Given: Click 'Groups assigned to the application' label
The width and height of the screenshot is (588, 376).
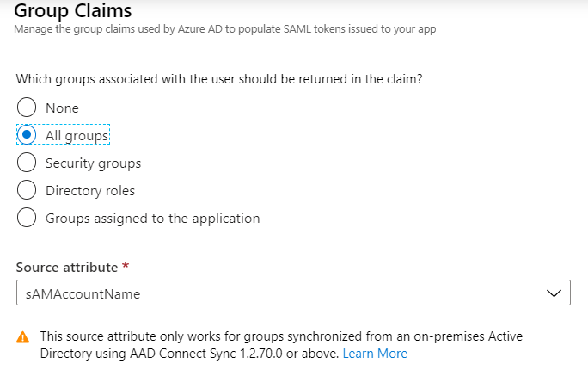Looking at the screenshot, I should [152, 219].
